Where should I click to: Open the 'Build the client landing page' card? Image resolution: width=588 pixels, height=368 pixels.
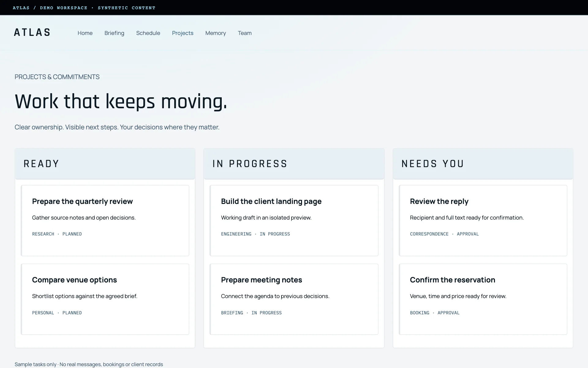click(294, 220)
